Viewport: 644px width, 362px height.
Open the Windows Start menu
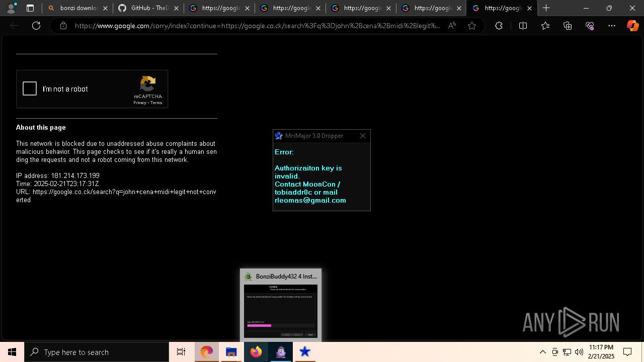pos(12,352)
